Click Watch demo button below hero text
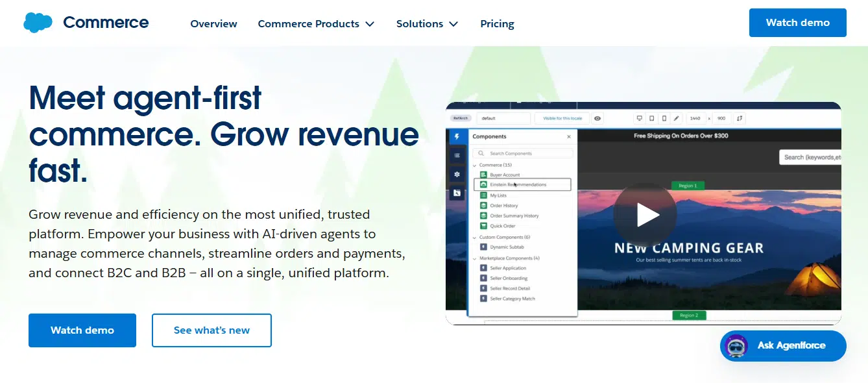Viewport: 868px width, 383px height. coord(82,330)
